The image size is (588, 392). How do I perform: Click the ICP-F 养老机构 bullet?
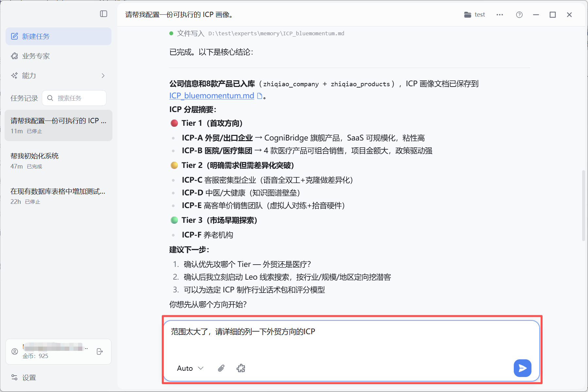pyautogui.click(x=208, y=235)
